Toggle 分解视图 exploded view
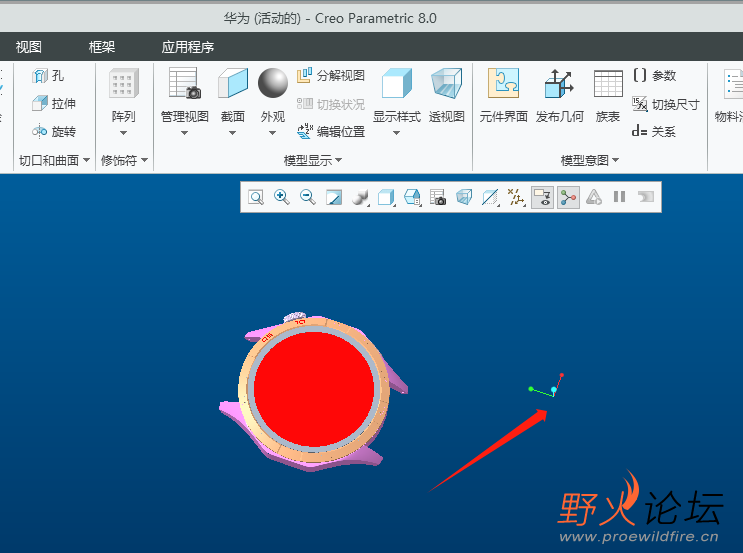 [331, 75]
